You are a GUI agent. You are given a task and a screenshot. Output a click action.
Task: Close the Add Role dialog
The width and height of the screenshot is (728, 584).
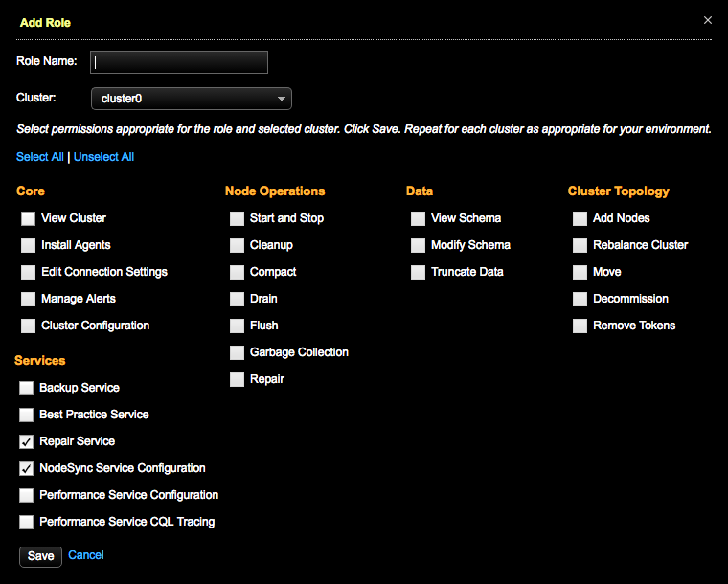(x=708, y=20)
